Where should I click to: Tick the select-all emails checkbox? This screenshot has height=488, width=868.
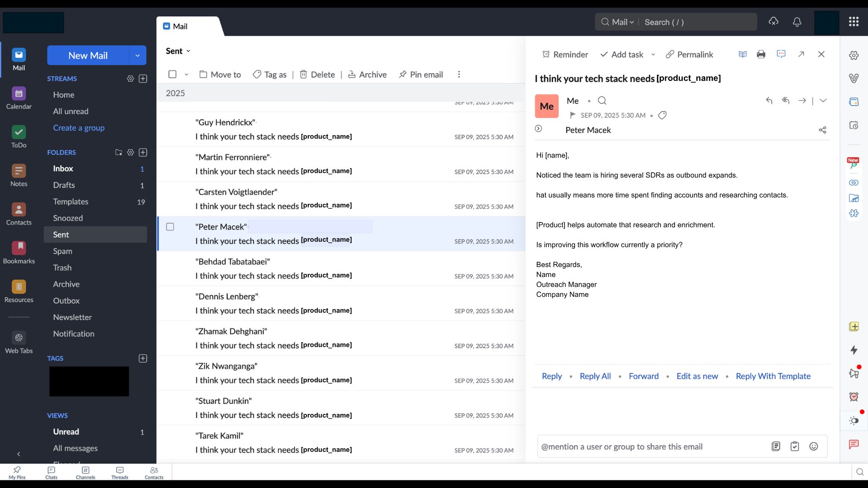pyautogui.click(x=172, y=74)
